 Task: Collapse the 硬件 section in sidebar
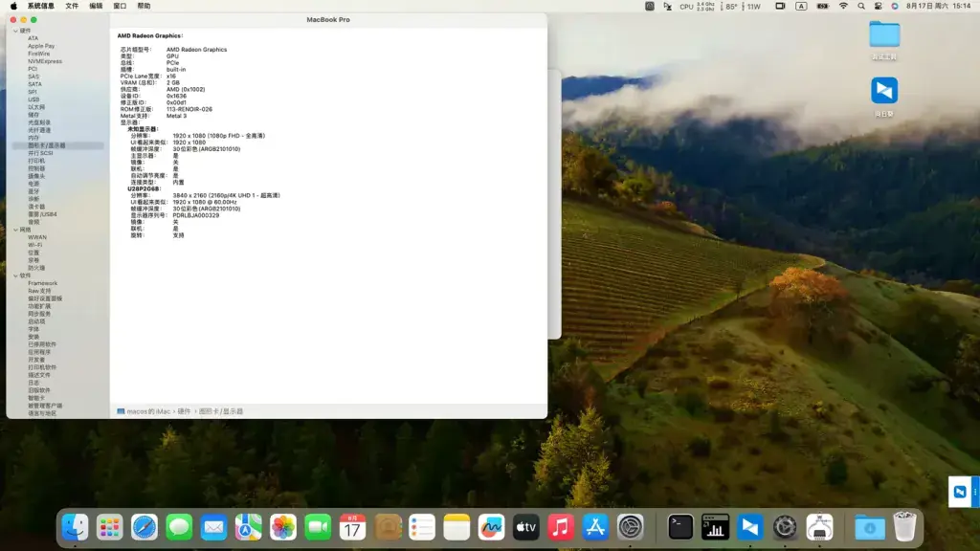pos(15,31)
